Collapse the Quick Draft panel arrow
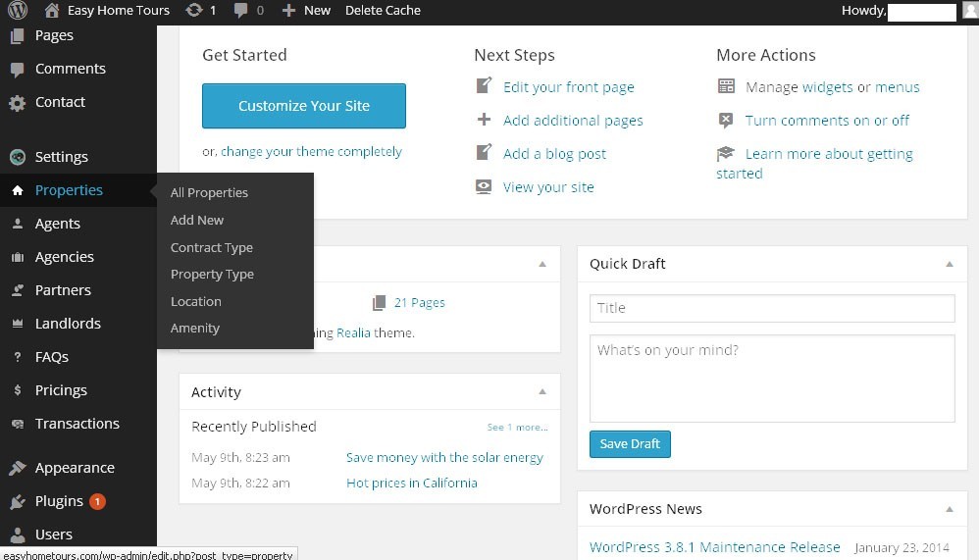 [949, 264]
